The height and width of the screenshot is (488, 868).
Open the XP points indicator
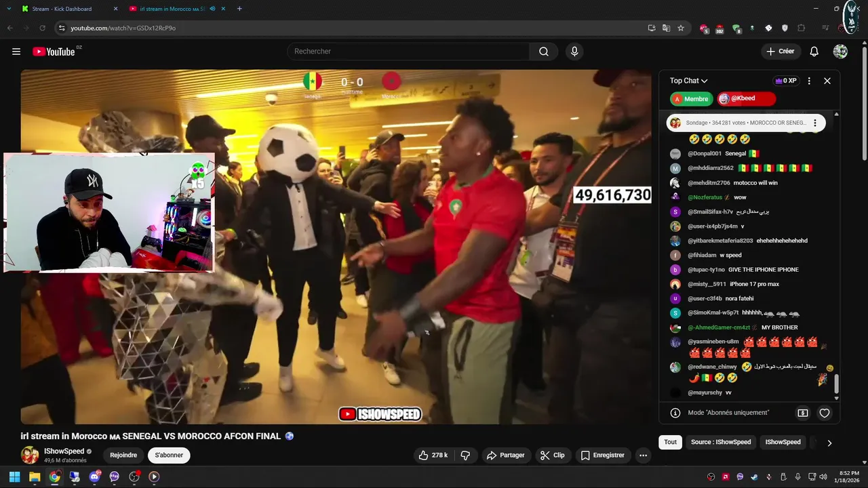click(x=786, y=81)
